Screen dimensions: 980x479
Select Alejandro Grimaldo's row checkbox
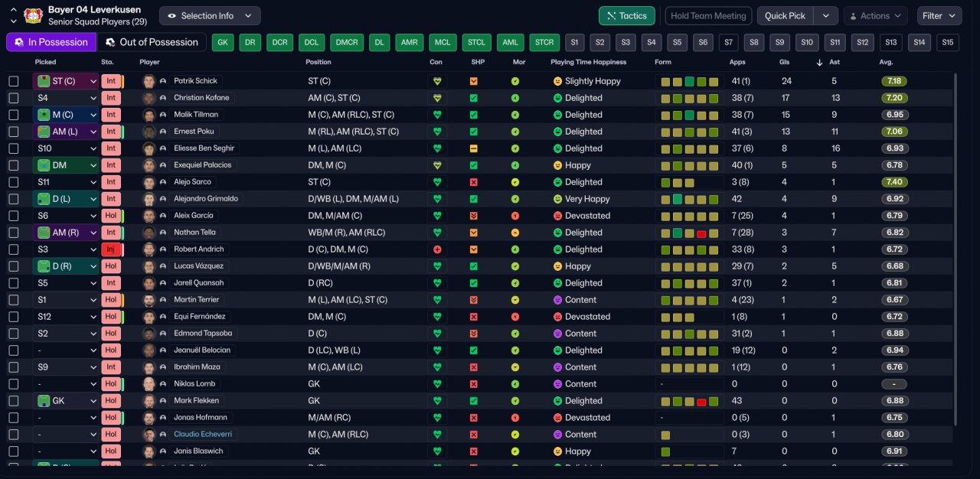tap(13, 199)
